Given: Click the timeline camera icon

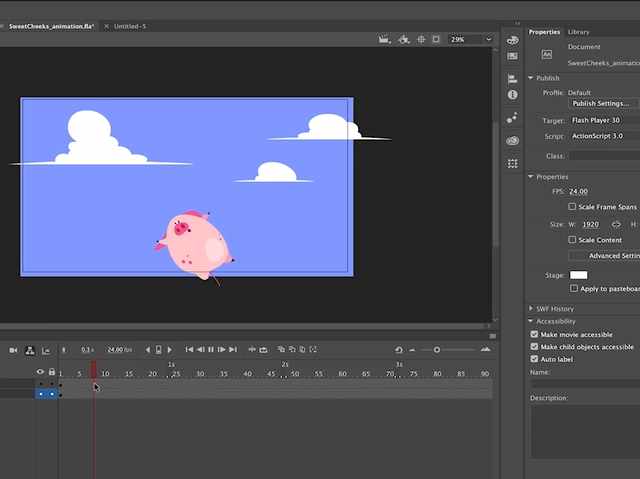Looking at the screenshot, I should [13, 350].
